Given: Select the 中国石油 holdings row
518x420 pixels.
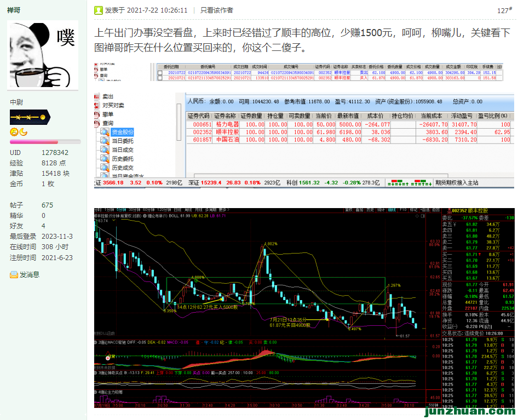Looking at the screenshot, I should pos(349,140).
